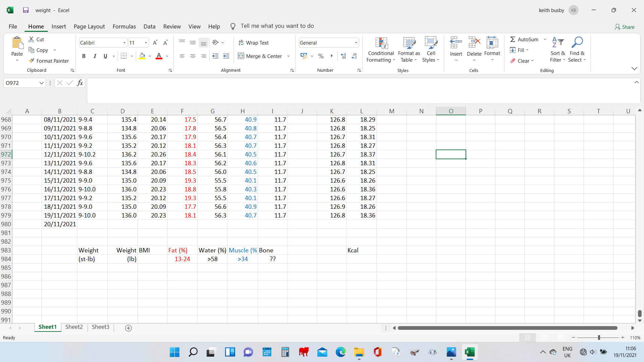The image size is (644, 362).
Task: Toggle Wrap Text on
Action: (x=254, y=43)
